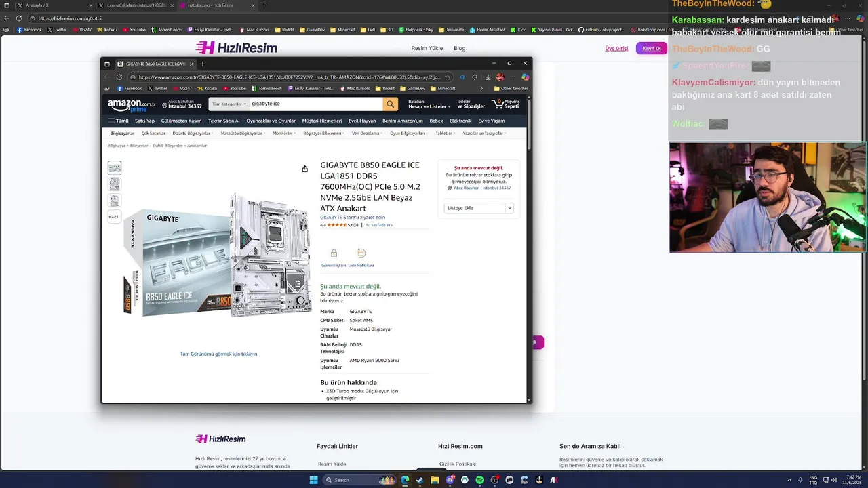Click the HızlıResim logo in the page header

(x=236, y=47)
